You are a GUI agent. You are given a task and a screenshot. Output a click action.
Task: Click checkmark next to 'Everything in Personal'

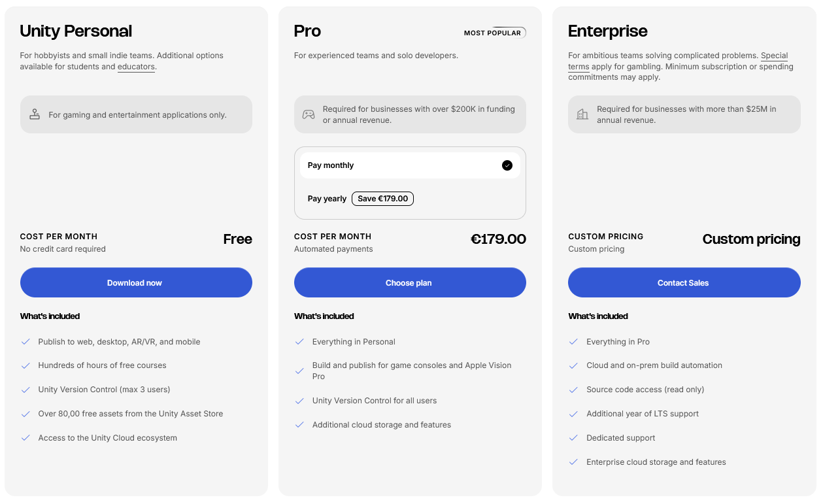pyautogui.click(x=299, y=342)
